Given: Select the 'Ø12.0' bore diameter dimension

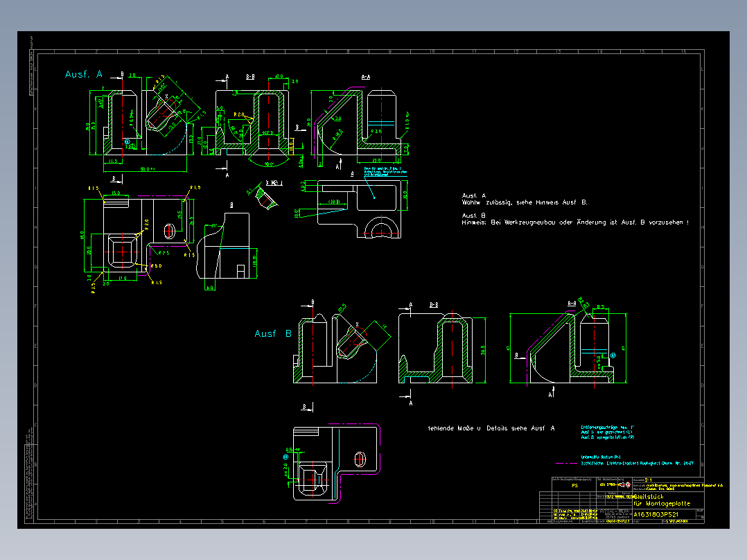Looking at the screenshot, I should 267,133.
